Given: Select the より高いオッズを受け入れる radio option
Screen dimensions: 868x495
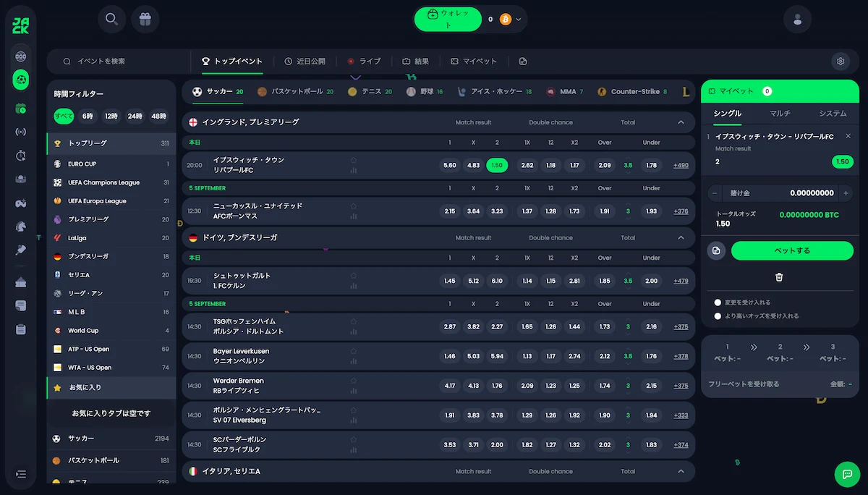Looking at the screenshot, I should [x=718, y=316].
